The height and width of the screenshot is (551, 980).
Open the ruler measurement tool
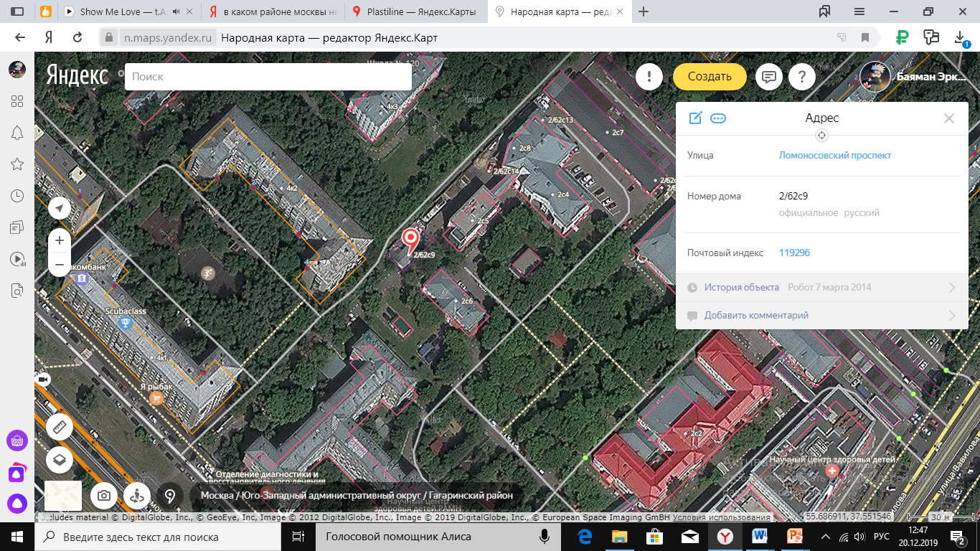pos(60,428)
